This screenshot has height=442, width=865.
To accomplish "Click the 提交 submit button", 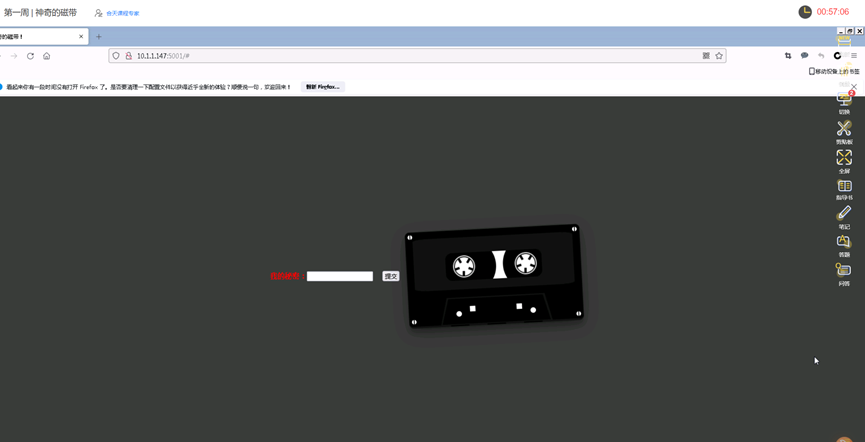I will (x=391, y=276).
